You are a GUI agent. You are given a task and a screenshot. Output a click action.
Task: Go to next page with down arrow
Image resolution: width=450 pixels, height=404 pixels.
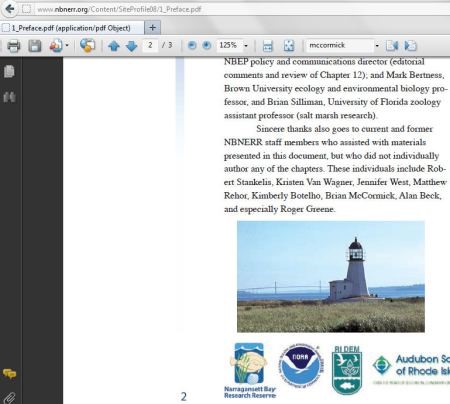point(132,46)
